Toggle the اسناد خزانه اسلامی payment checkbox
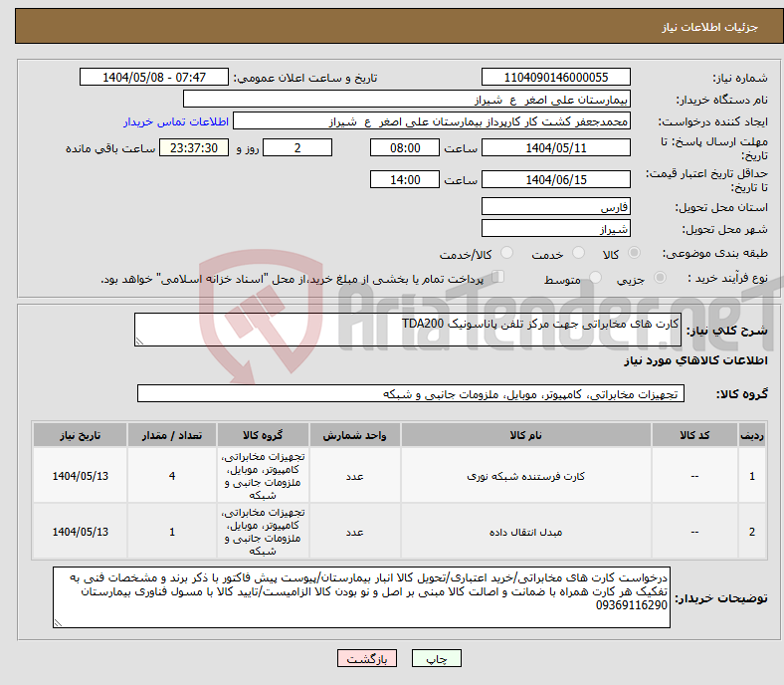The height and width of the screenshot is (685, 784). (x=498, y=276)
